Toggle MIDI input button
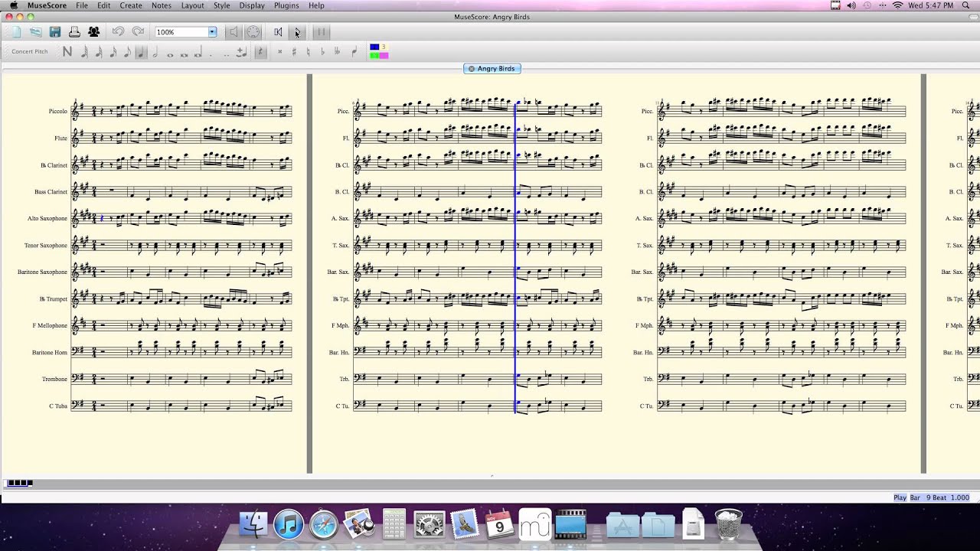The width and height of the screenshot is (980, 551). tap(253, 32)
